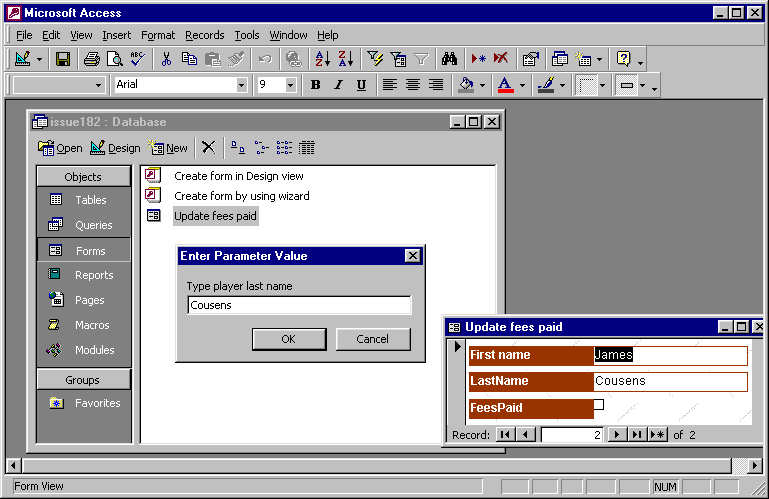
Task: Switch to Details view icon
Action: tap(307, 147)
